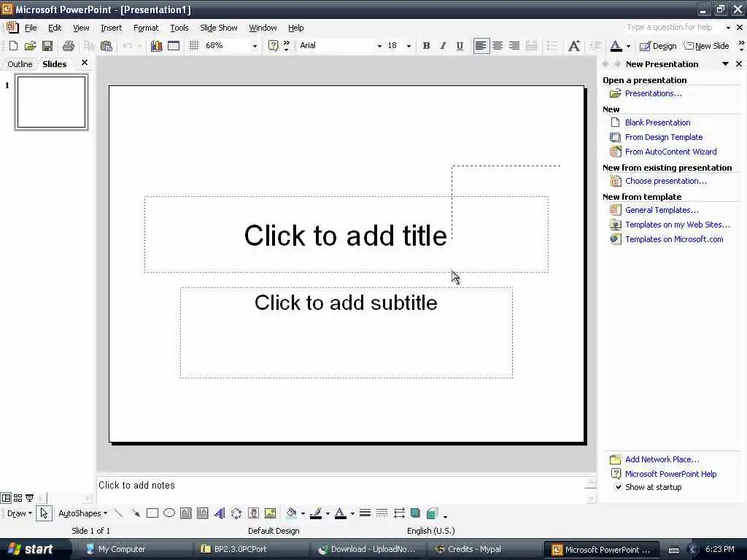Viewport: 747px width, 560px height.
Task: Insert WordArt from Drawing toolbar
Action: coord(219,513)
